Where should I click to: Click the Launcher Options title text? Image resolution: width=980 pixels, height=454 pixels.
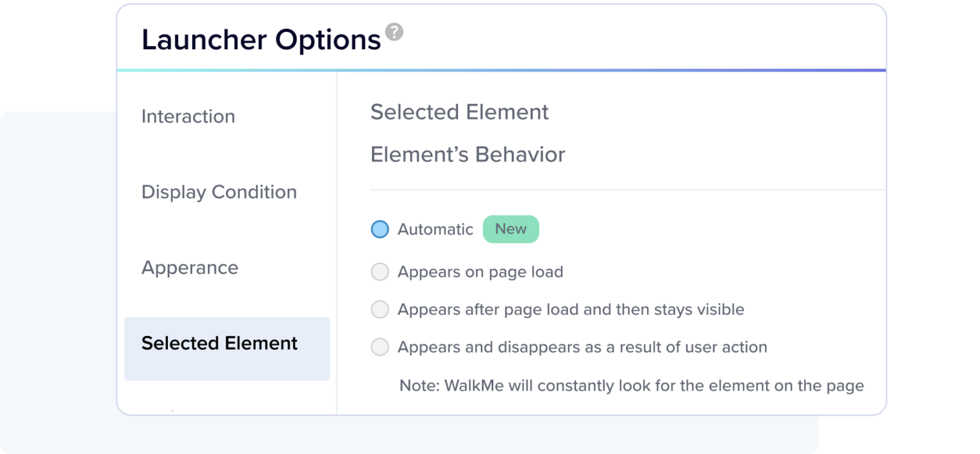point(261,39)
